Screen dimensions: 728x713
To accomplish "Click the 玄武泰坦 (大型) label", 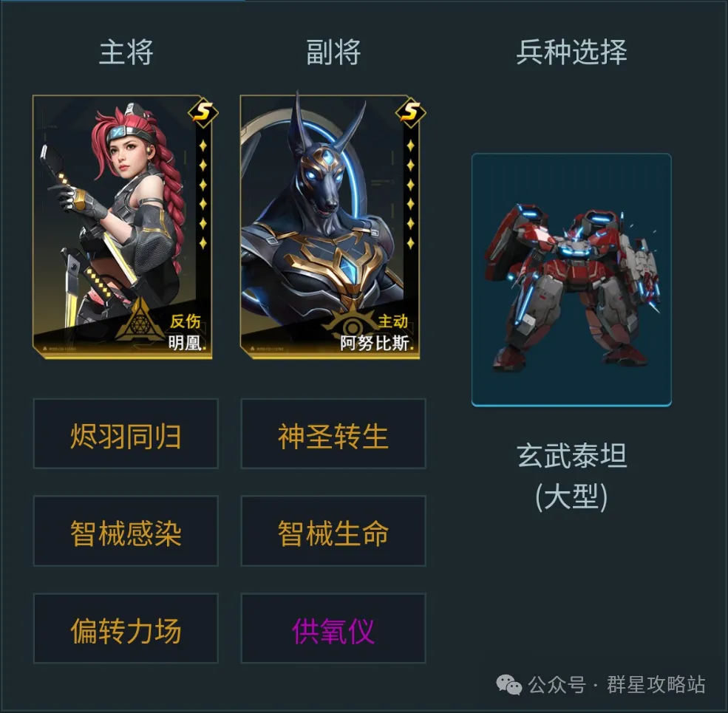I will (x=571, y=476).
